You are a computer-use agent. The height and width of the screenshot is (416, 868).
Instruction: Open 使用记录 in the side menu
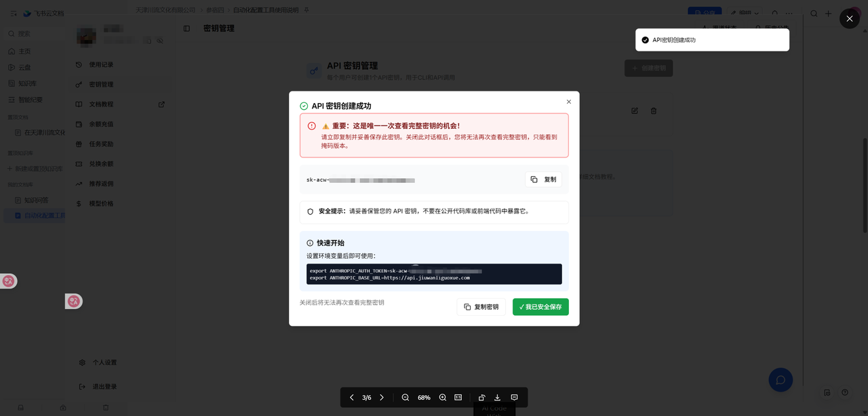[x=101, y=65]
